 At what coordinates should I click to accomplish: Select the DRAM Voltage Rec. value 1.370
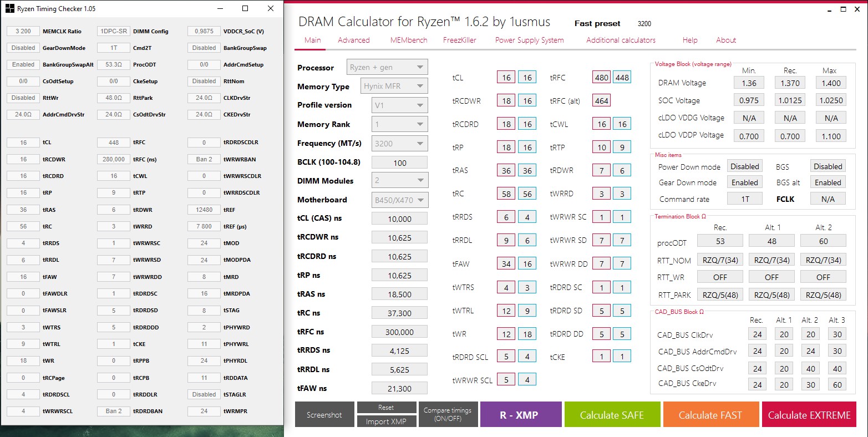(x=790, y=83)
